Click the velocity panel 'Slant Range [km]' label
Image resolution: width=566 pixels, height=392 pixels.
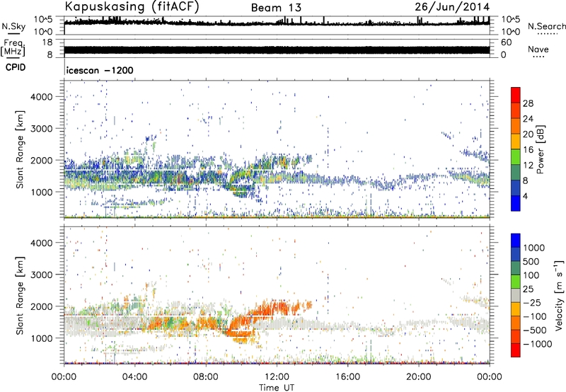point(20,295)
